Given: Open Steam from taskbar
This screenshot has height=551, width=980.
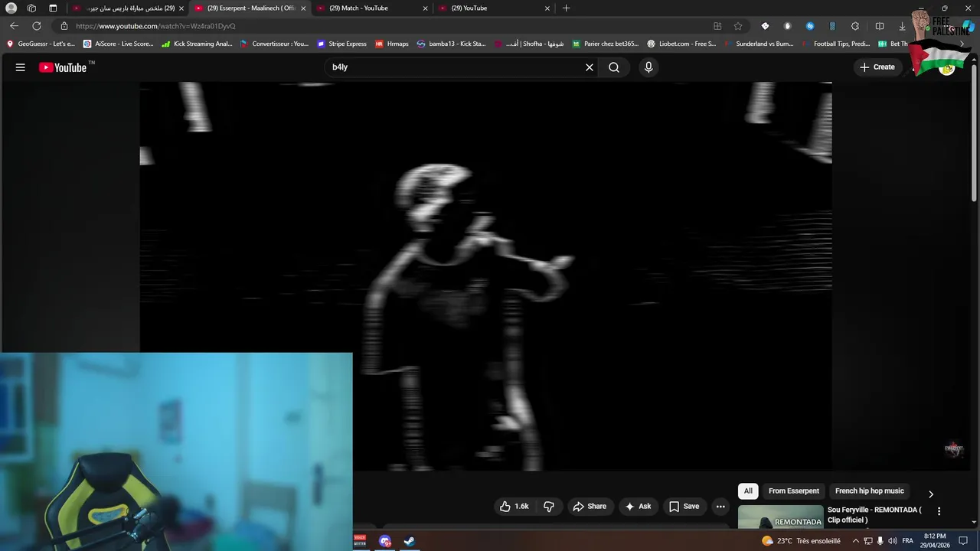Looking at the screenshot, I should [x=410, y=541].
